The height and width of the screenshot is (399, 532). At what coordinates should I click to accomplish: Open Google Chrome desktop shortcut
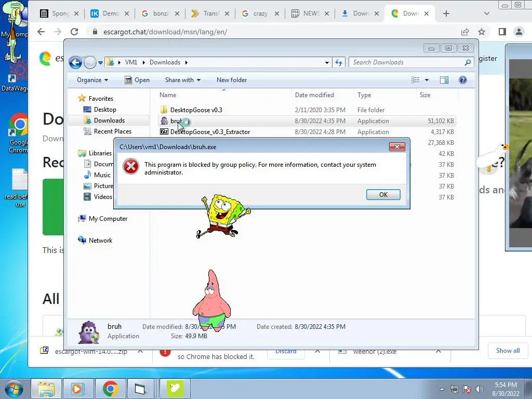(x=19, y=133)
